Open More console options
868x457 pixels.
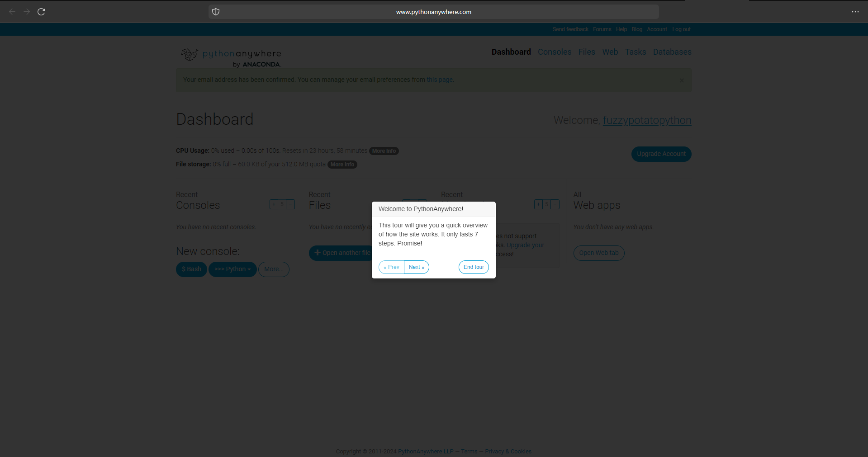coord(273,269)
